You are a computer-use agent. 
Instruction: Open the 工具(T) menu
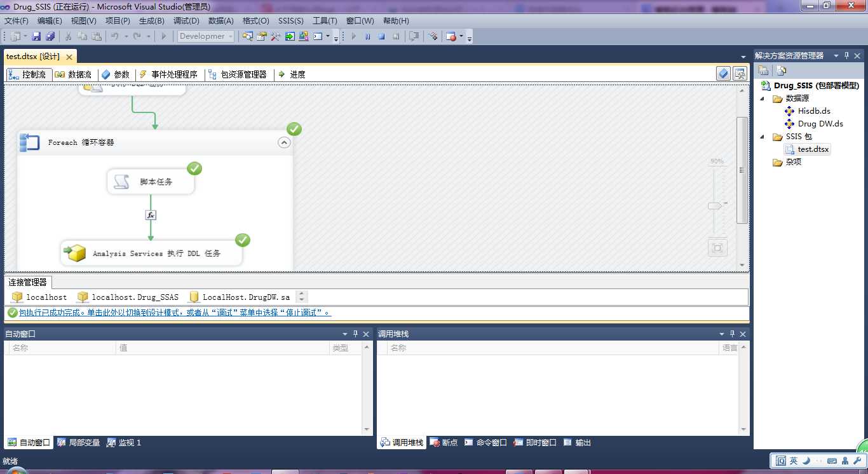(325, 21)
